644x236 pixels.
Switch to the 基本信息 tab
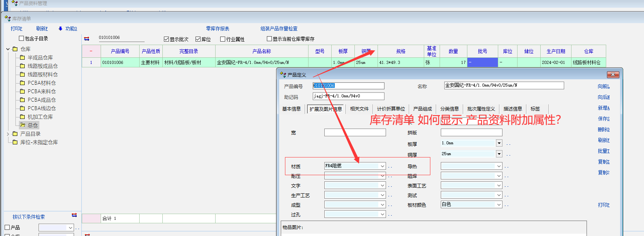click(292, 109)
